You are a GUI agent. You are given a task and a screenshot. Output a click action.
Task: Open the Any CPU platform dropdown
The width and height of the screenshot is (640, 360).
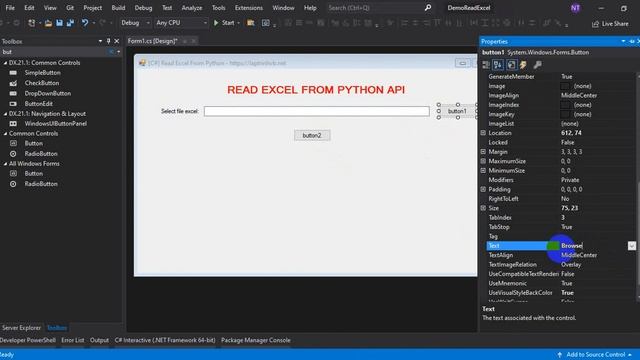pyautogui.click(x=181, y=23)
